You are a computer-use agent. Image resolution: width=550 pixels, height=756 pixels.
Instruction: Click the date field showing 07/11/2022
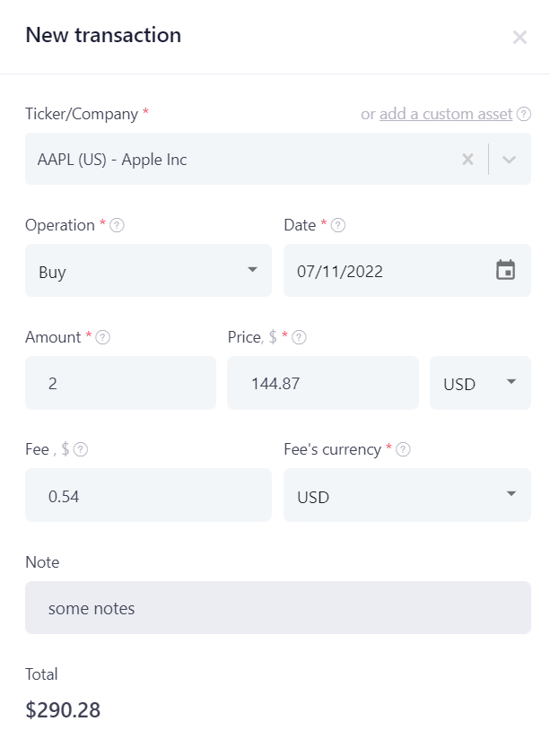click(x=406, y=271)
